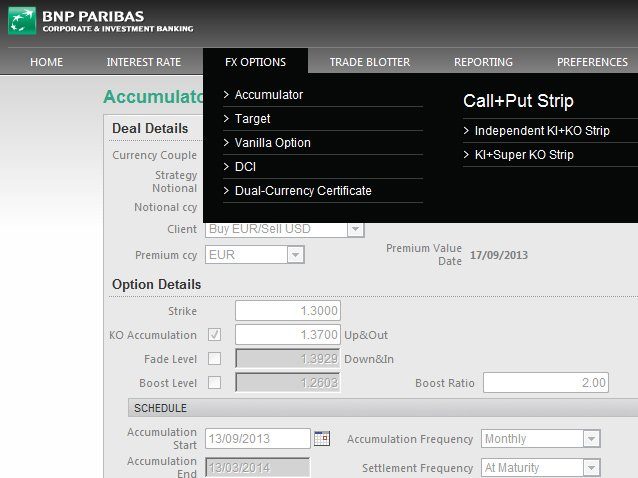Enable the Fade Level checkbox
This screenshot has height=478, width=638.
coord(214,358)
